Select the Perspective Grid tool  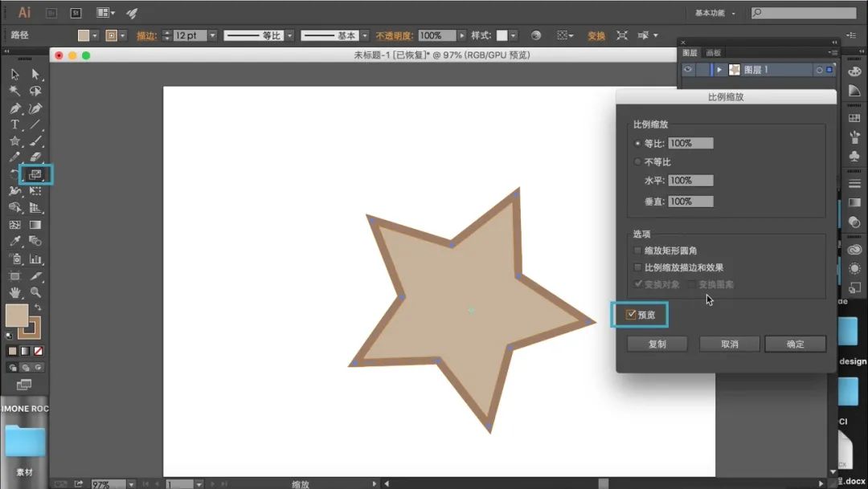point(35,208)
